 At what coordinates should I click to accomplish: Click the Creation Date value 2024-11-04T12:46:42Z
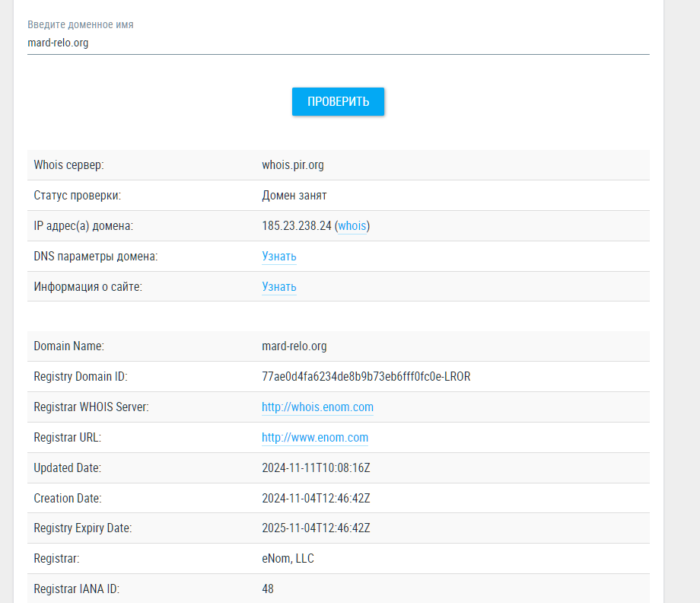[x=316, y=498]
